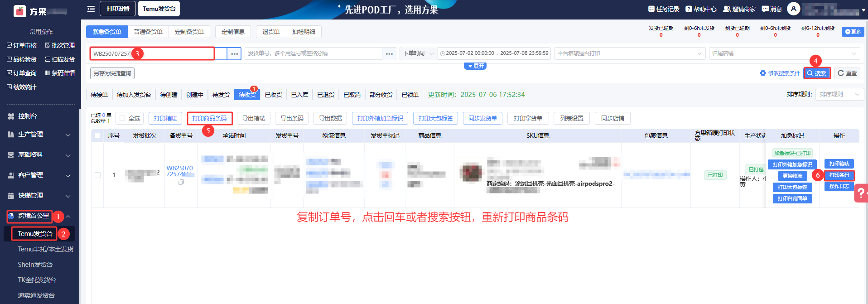Open the task records icon

(x=651, y=9)
